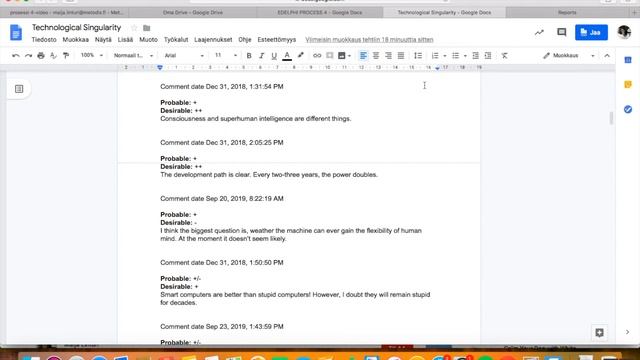Image resolution: width=640 pixels, height=360 pixels.
Task: Click the right indent marker on ruler
Action: point(437,69)
